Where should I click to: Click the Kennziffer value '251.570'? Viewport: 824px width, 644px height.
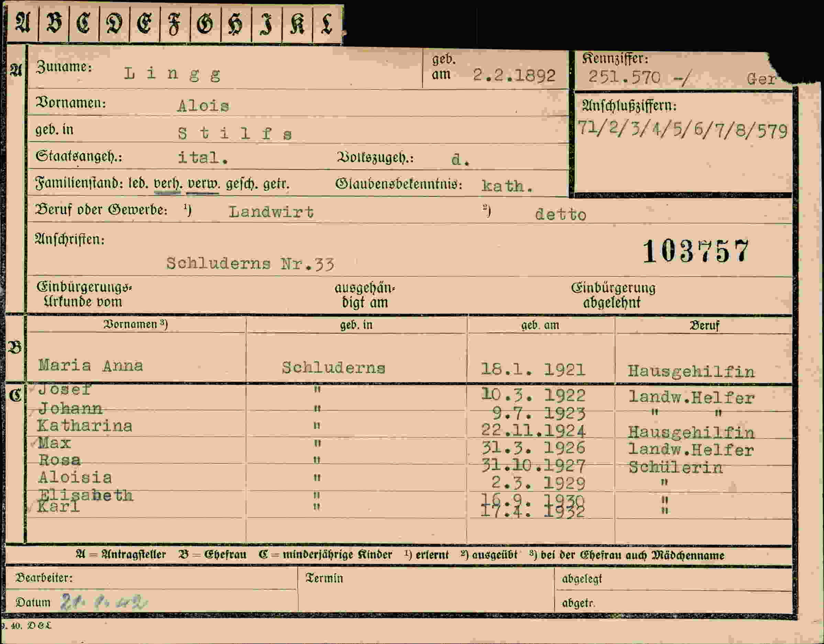pyautogui.click(x=624, y=77)
